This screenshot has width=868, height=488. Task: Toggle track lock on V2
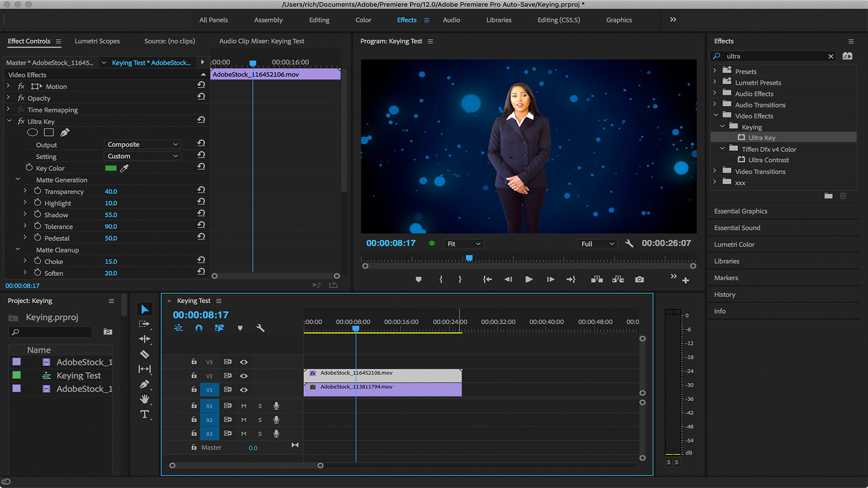[x=194, y=375]
